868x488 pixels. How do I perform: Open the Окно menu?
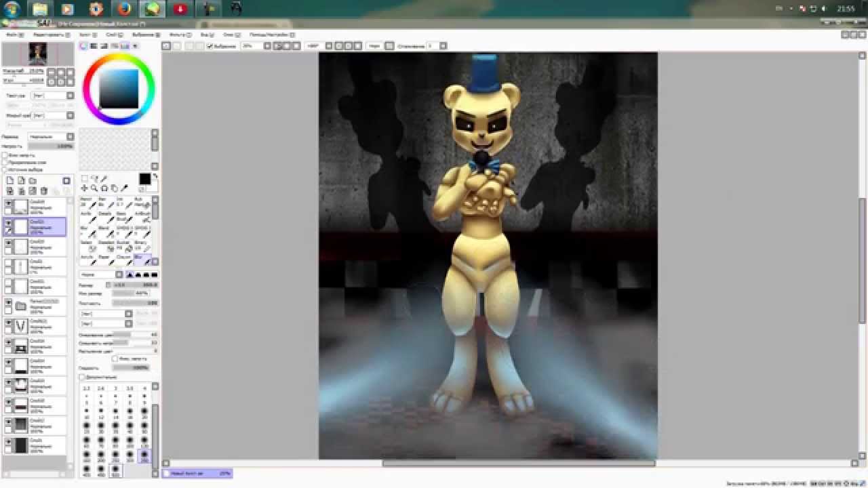230,34
